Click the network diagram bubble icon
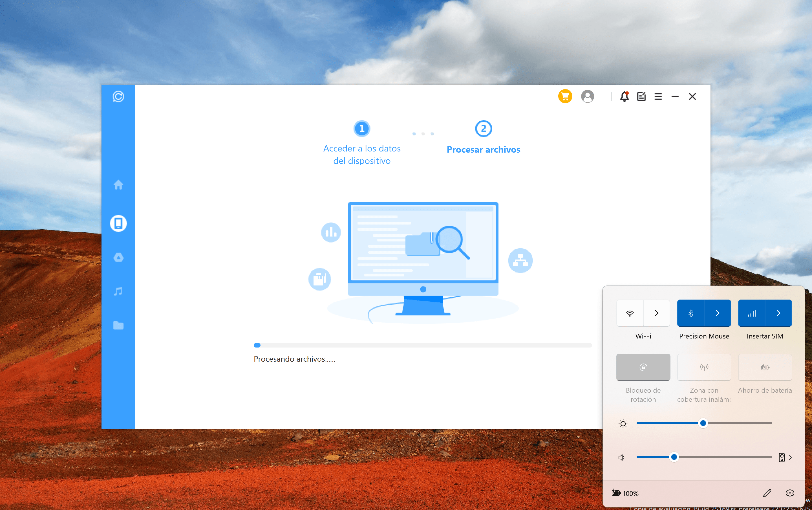This screenshot has height=510, width=812. (520, 260)
